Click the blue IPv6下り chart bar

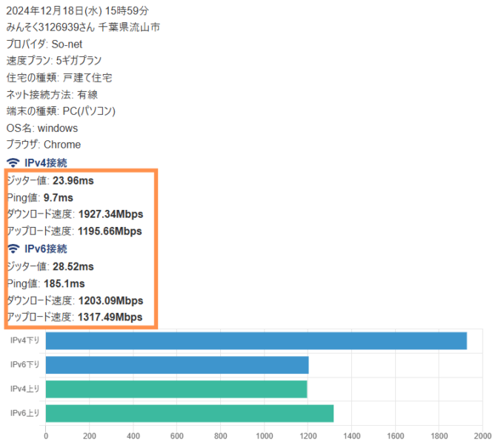[176, 365]
